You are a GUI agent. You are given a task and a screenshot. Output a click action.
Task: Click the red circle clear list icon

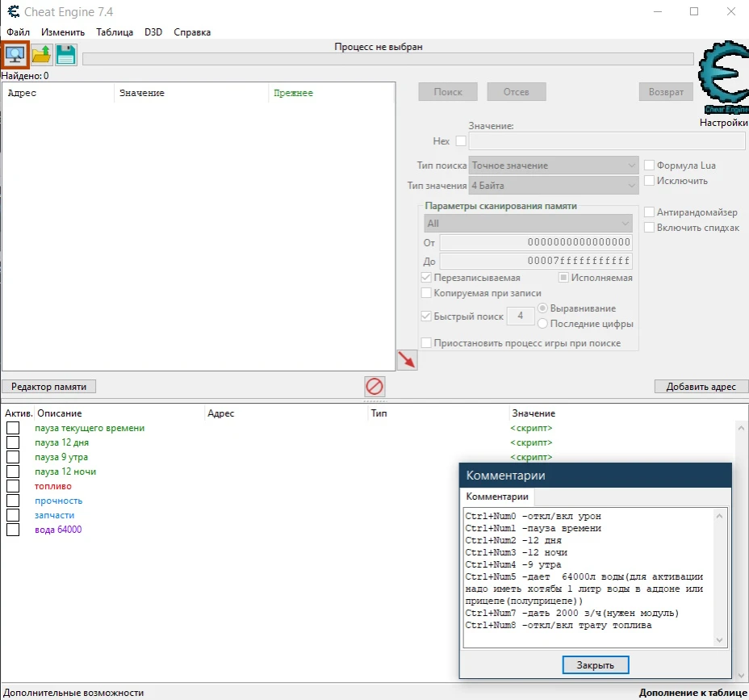coord(374,386)
